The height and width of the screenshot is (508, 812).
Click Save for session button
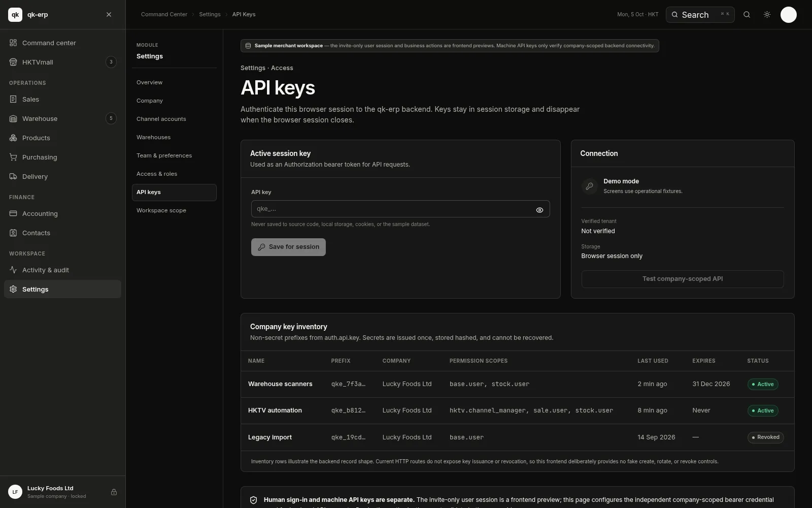(288, 247)
